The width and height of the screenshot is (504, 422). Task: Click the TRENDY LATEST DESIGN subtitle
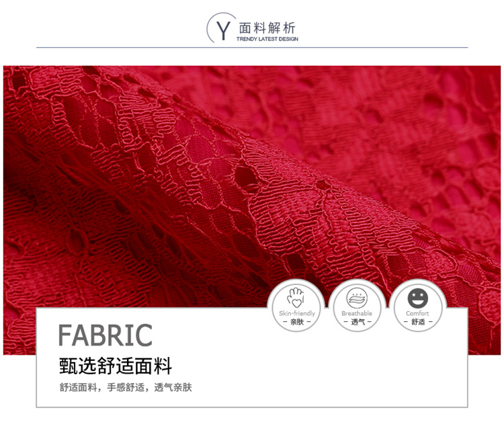(x=267, y=39)
